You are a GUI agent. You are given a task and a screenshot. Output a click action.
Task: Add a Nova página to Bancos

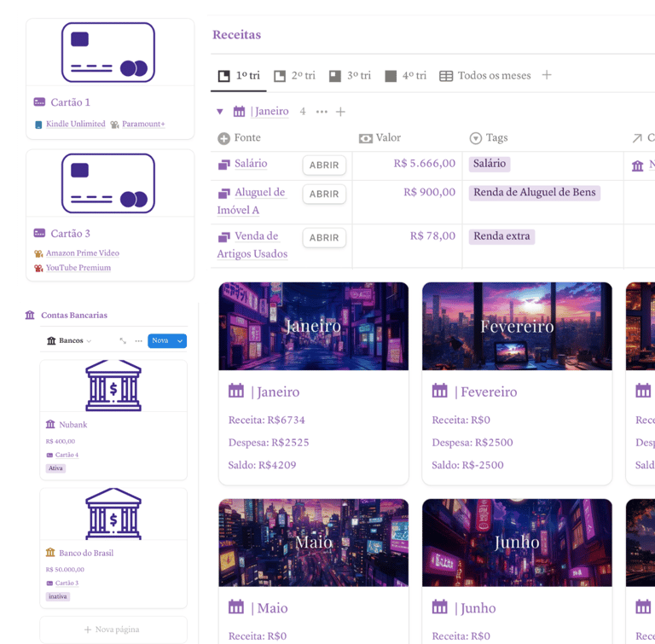tap(113, 629)
